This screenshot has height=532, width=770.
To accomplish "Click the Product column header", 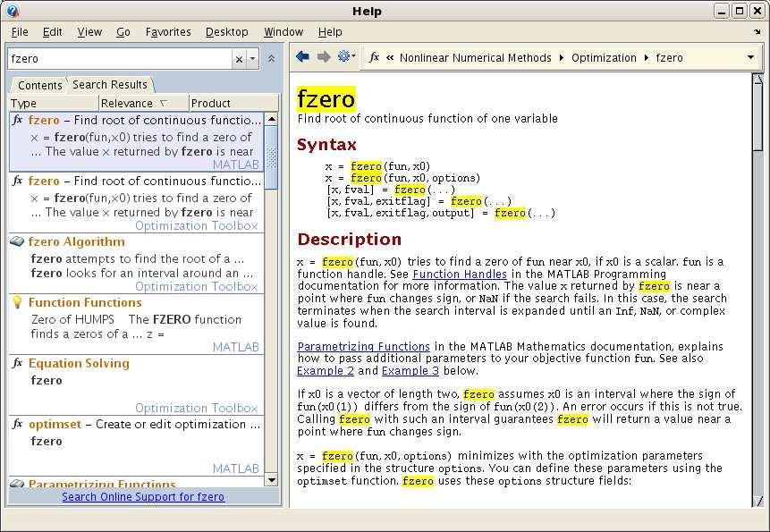I will (x=233, y=103).
